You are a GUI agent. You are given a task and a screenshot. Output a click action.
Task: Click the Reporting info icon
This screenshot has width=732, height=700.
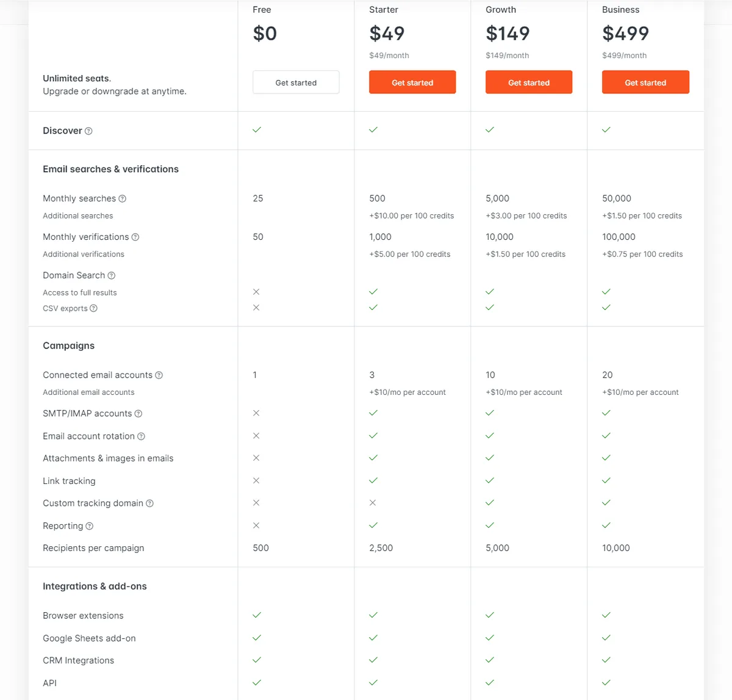pyautogui.click(x=89, y=525)
